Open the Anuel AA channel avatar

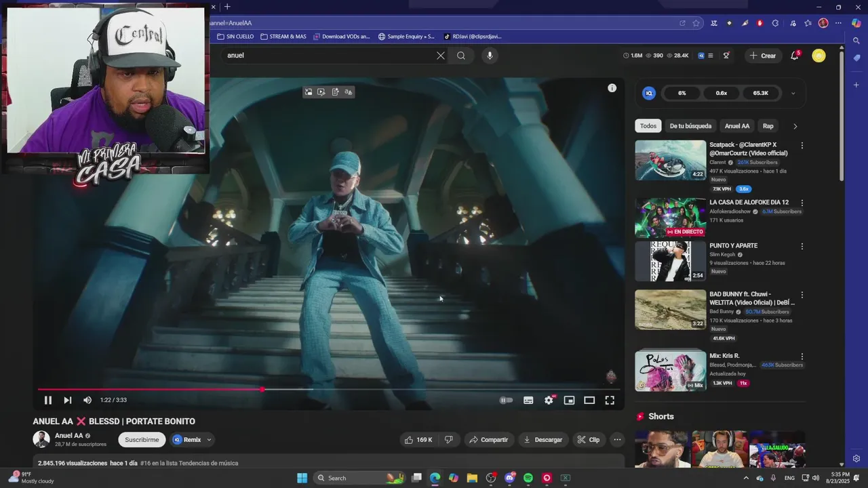coord(41,439)
